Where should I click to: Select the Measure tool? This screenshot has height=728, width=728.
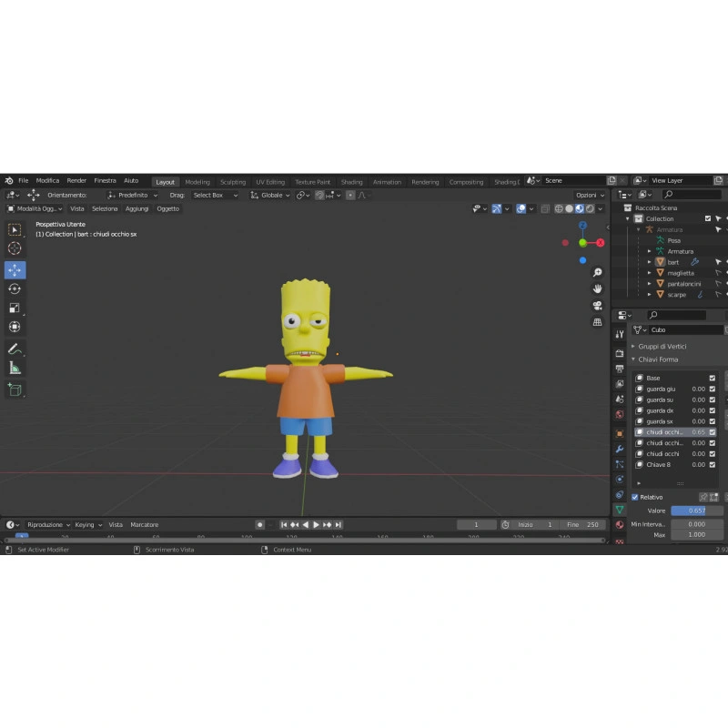[x=15, y=369]
